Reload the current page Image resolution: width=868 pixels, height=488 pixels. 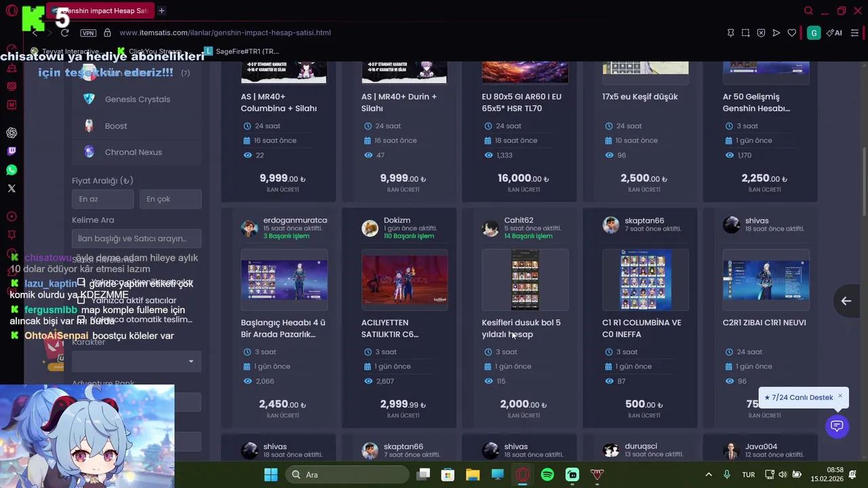pyautogui.click(x=64, y=33)
